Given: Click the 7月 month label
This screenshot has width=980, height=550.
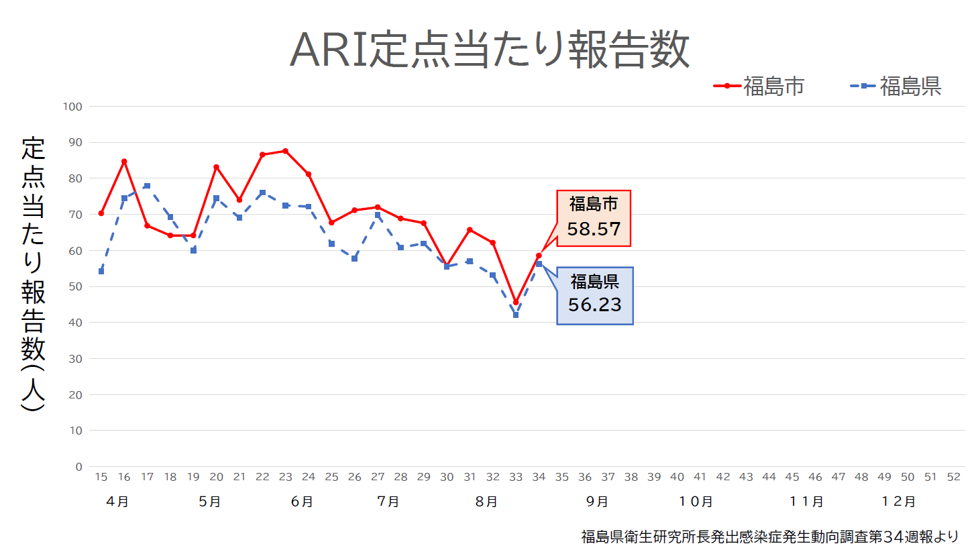Looking at the screenshot, I should pyautogui.click(x=388, y=502).
